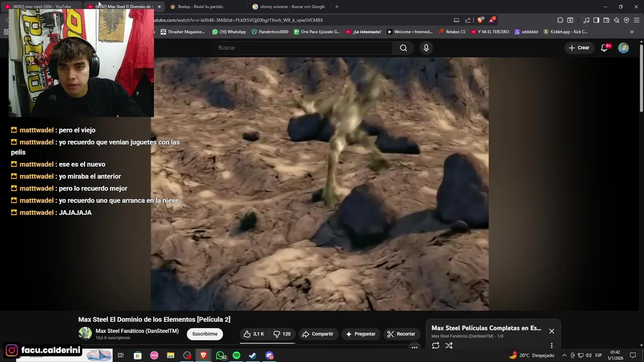This screenshot has height=362, width=644.
Task: Open the Kicklet.app bookmark
Action: [x=565, y=32]
